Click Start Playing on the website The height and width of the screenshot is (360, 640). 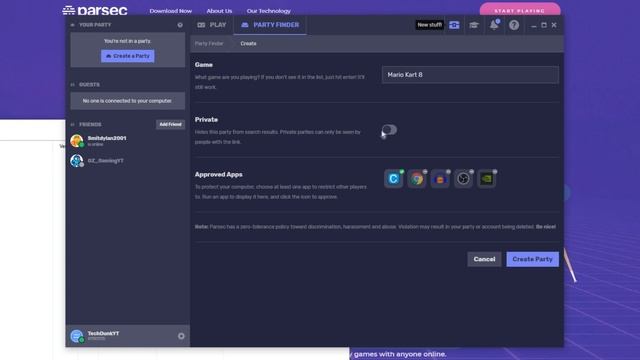(520, 10)
